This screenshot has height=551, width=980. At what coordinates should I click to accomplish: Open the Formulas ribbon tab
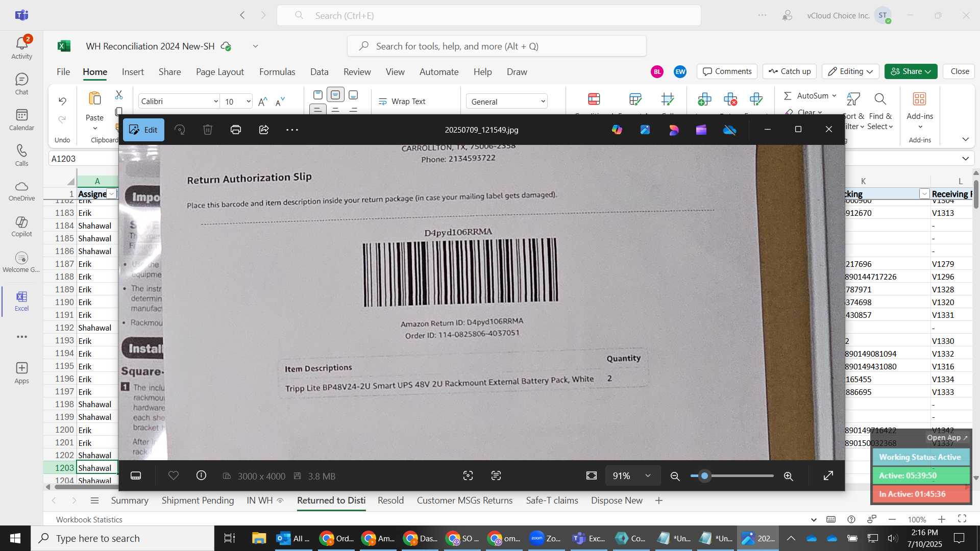[x=277, y=72]
